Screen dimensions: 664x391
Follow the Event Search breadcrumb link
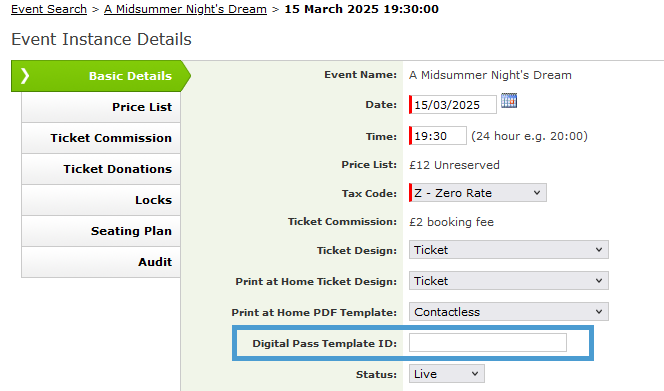pos(49,9)
